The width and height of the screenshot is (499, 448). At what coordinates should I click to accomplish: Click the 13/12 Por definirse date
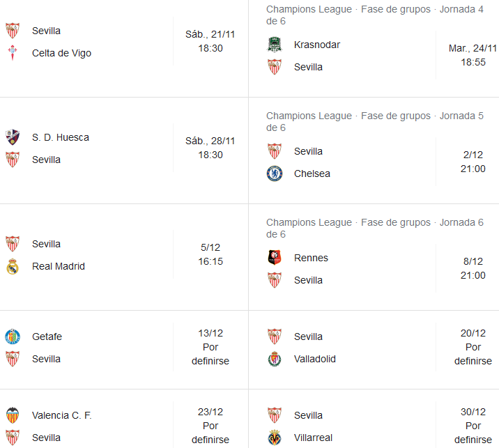click(210, 347)
